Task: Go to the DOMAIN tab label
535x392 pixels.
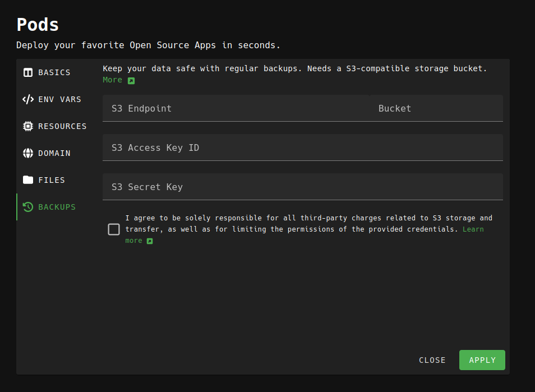Action: tap(54, 153)
